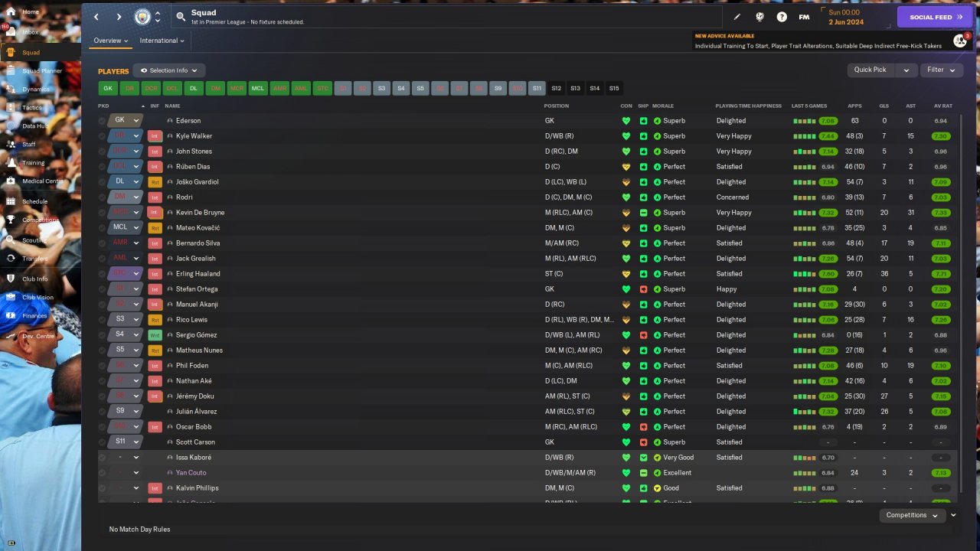Image resolution: width=980 pixels, height=551 pixels.
Task: Open the Inbox sidebar icon
Action: [11, 32]
